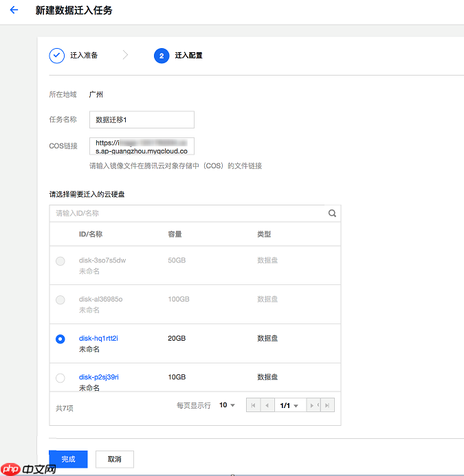Click the ID/名称 column header
The height and width of the screenshot is (476, 464).
(91, 234)
